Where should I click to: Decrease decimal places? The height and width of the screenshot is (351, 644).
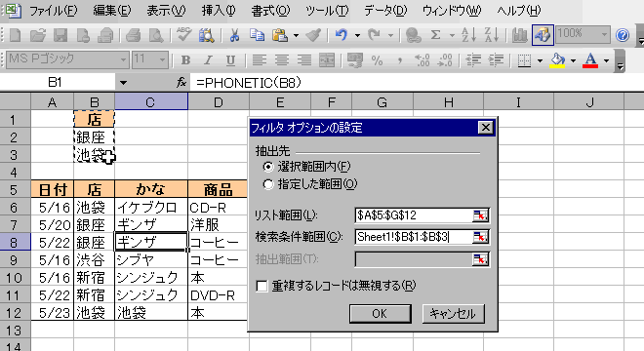coord(445,60)
